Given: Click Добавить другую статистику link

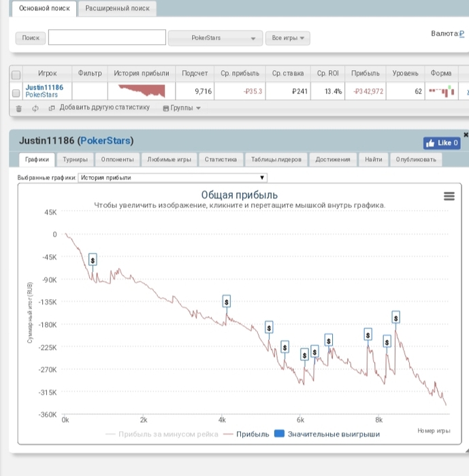Looking at the screenshot, I should 105,107.
